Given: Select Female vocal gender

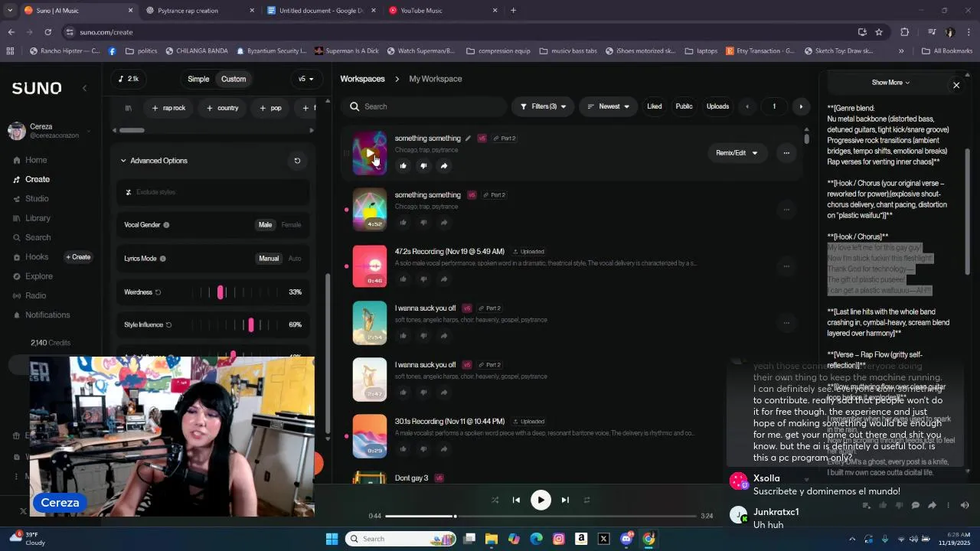Looking at the screenshot, I should 291,225.
